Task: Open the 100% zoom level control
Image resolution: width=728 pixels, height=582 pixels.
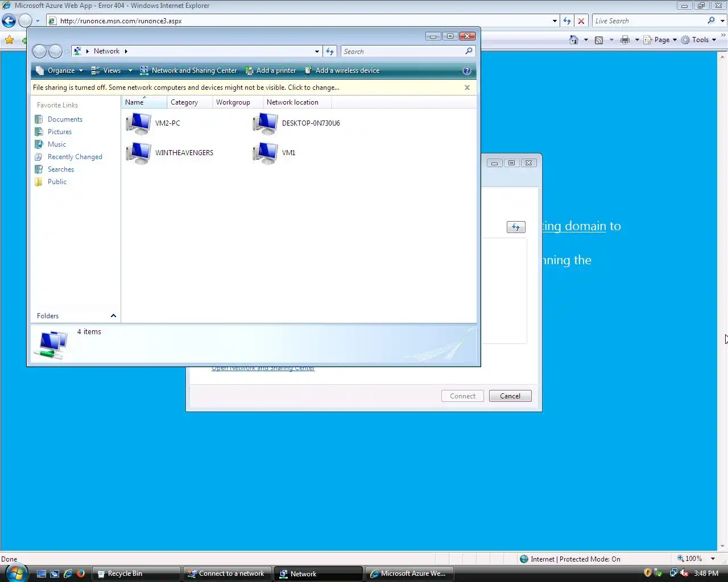Action: click(x=696, y=559)
